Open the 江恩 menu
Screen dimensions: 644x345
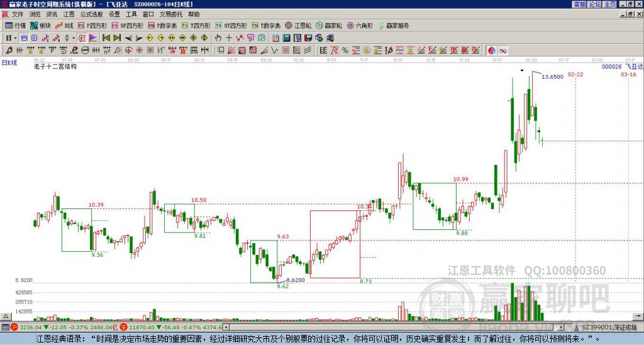69,14
